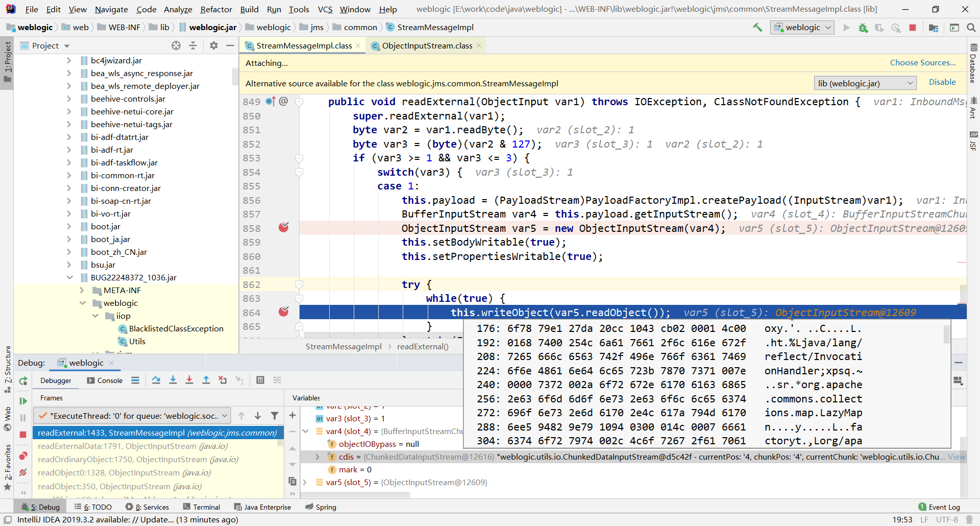This screenshot has height=526, width=980.
Task: Click the Disable link in banner
Action: point(942,82)
